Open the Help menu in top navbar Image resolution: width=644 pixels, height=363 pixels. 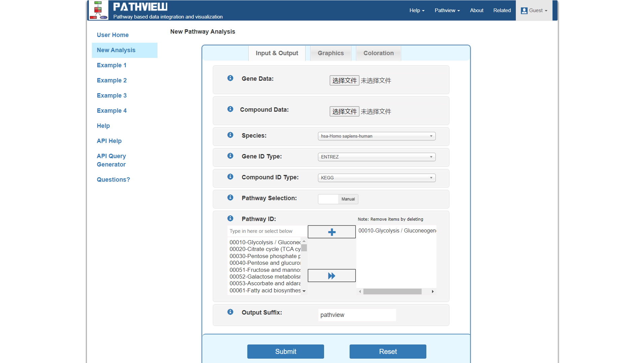click(x=417, y=10)
